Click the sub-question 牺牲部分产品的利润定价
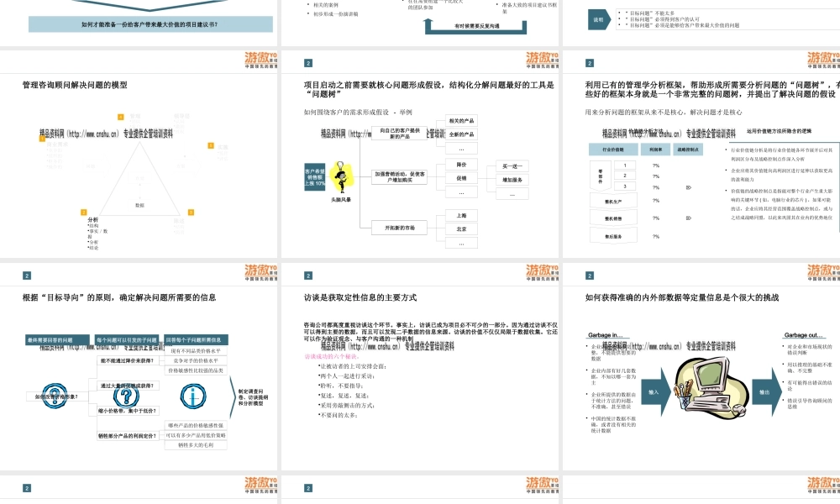This screenshot has height=504, width=840. [x=128, y=436]
